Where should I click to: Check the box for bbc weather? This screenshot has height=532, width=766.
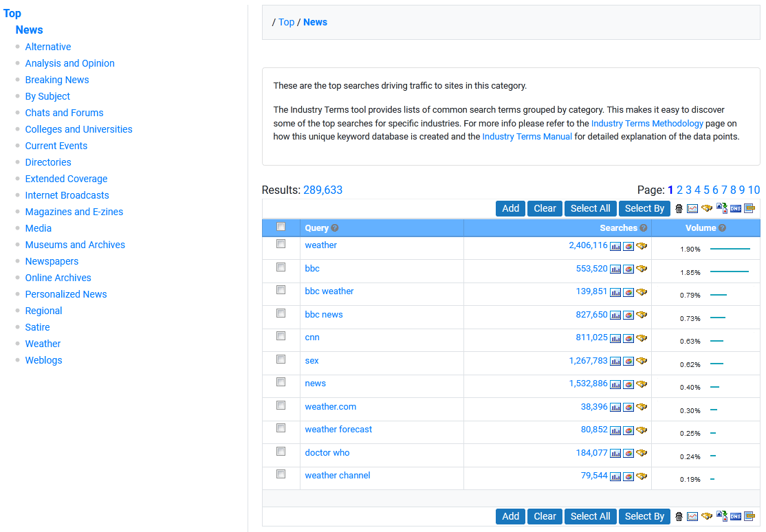[x=281, y=290]
